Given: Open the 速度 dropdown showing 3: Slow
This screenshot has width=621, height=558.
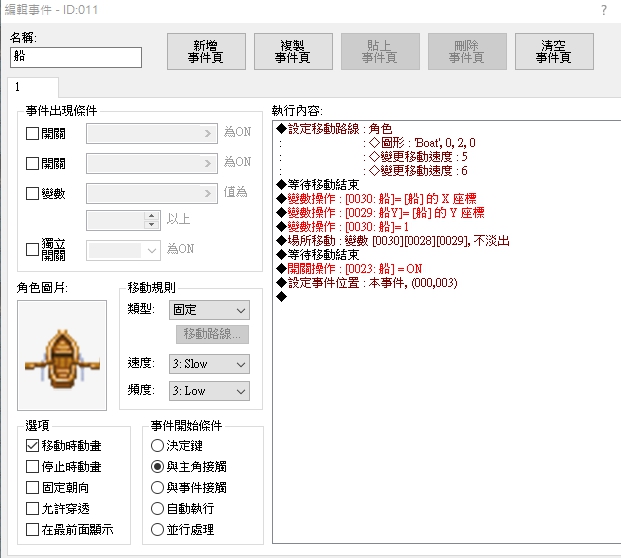Looking at the screenshot, I should (209, 364).
